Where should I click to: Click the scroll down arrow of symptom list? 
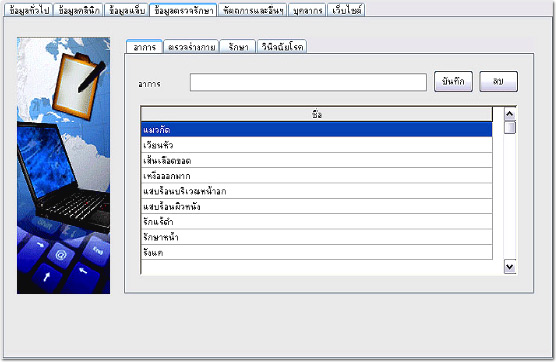[x=510, y=267]
